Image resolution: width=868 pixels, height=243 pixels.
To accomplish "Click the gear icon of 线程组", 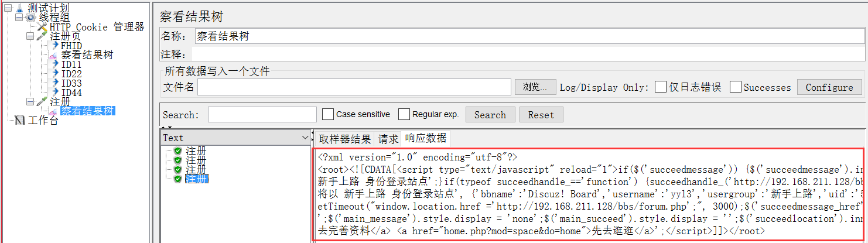I will point(30,18).
